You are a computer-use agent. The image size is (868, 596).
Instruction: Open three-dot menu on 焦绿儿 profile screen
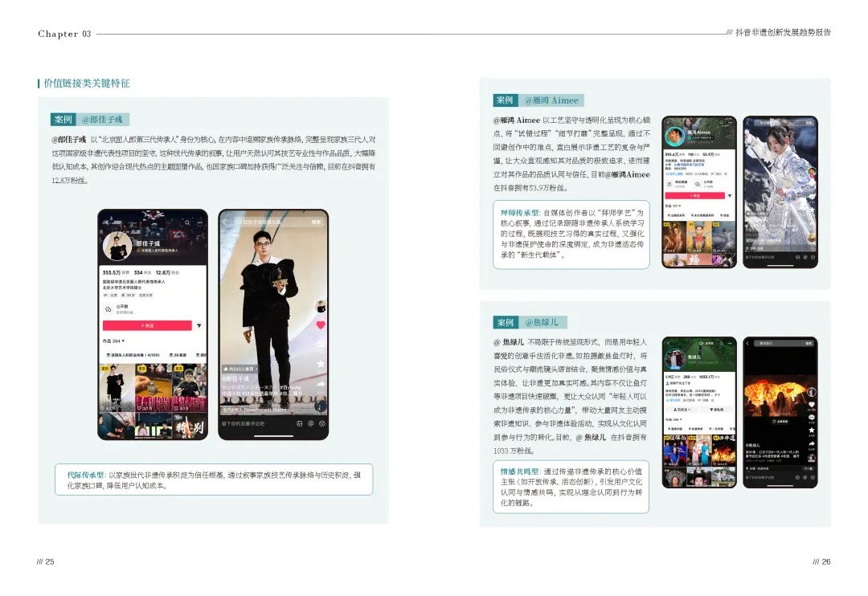tap(730, 343)
